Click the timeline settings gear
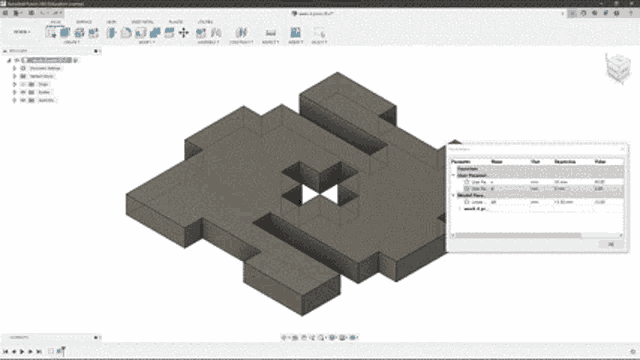Image resolution: width=640 pixels, height=360 pixels. point(633,351)
